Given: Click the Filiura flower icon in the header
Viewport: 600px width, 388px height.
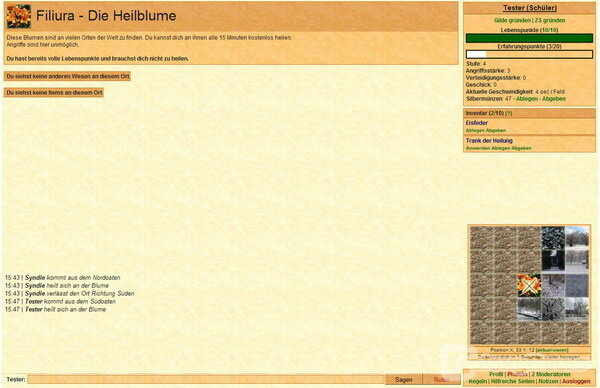Looking at the screenshot, I should [19, 16].
